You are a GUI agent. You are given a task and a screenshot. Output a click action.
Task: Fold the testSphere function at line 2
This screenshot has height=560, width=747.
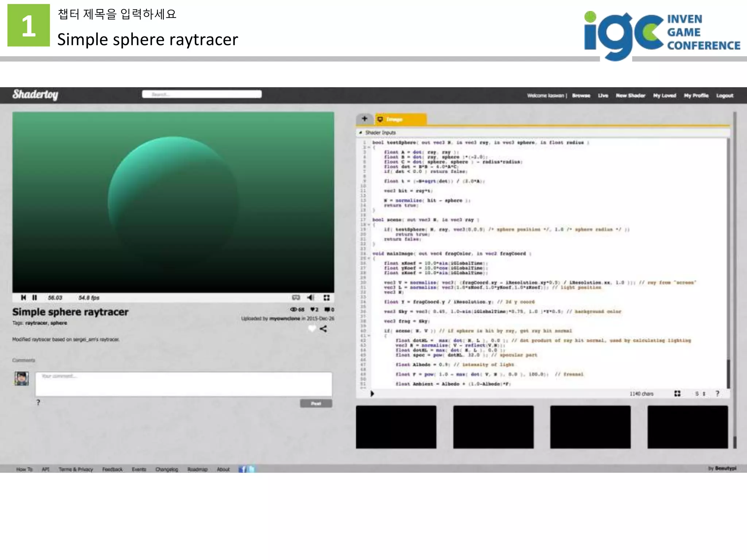(x=368, y=147)
